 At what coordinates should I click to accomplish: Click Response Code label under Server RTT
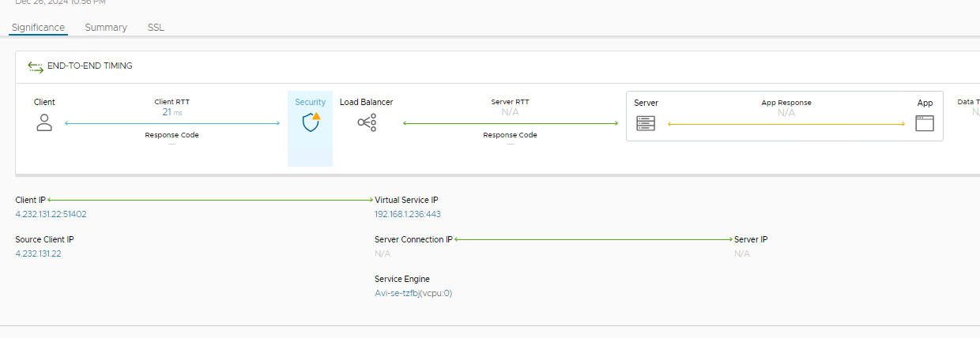[511, 135]
